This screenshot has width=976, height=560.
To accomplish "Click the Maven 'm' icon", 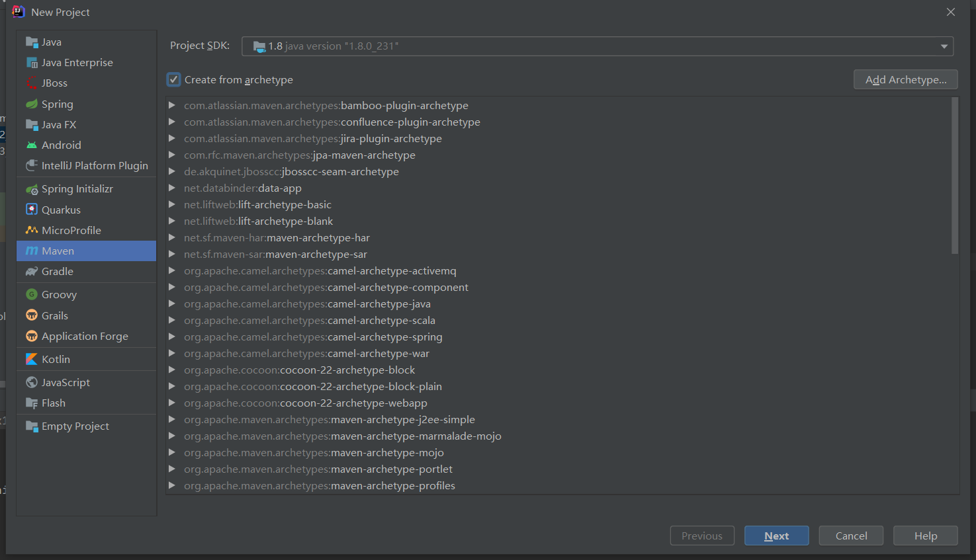I will coord(32,251).
